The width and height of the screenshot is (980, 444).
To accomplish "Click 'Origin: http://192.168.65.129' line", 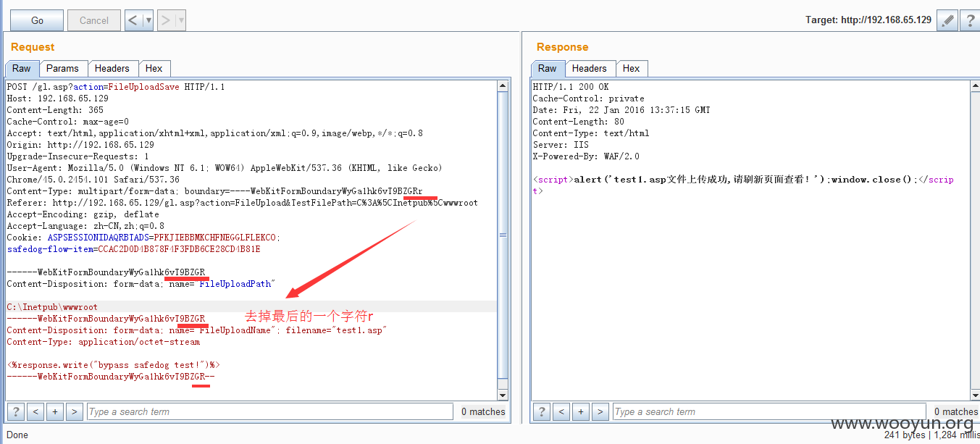I will (x=80, y=145).
